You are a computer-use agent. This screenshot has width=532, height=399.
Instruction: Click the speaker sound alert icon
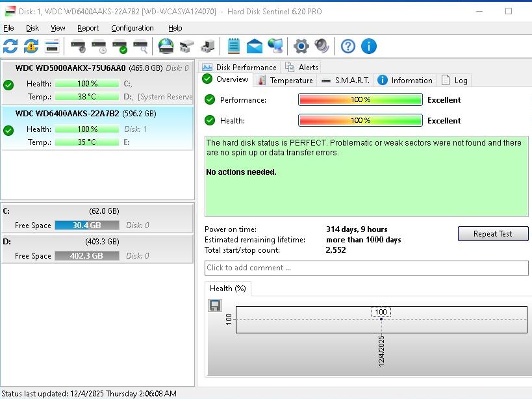(x=322, y=46)
